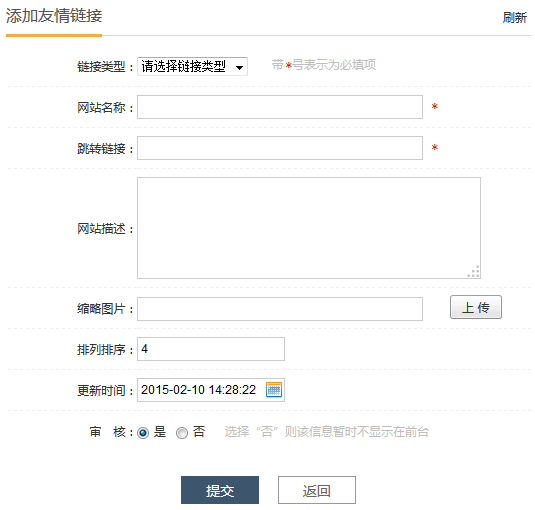535x510 pixels.
Task: Open the calendar date picker icon
Action: [x=274, y=390]
